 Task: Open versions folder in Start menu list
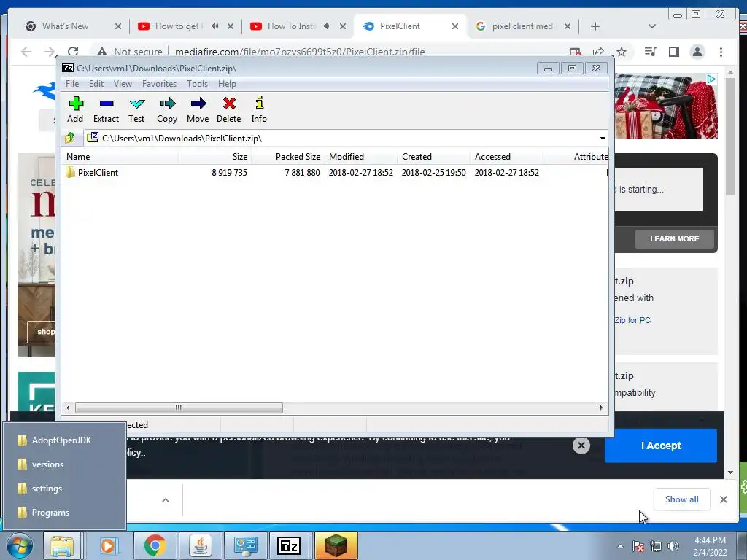[x=64, y=464]
